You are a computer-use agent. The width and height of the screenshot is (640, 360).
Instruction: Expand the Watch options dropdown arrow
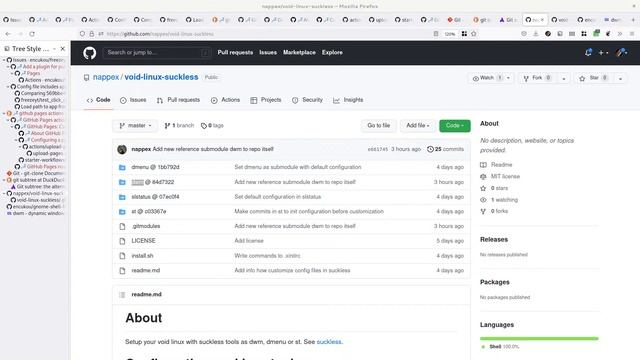pyautogui.click(x=509, y=78)
